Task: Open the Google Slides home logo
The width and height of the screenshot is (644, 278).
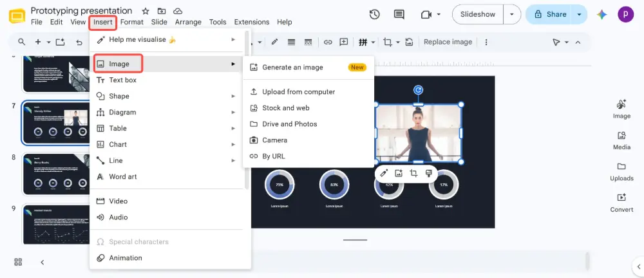Action: (x=17, y=16)
